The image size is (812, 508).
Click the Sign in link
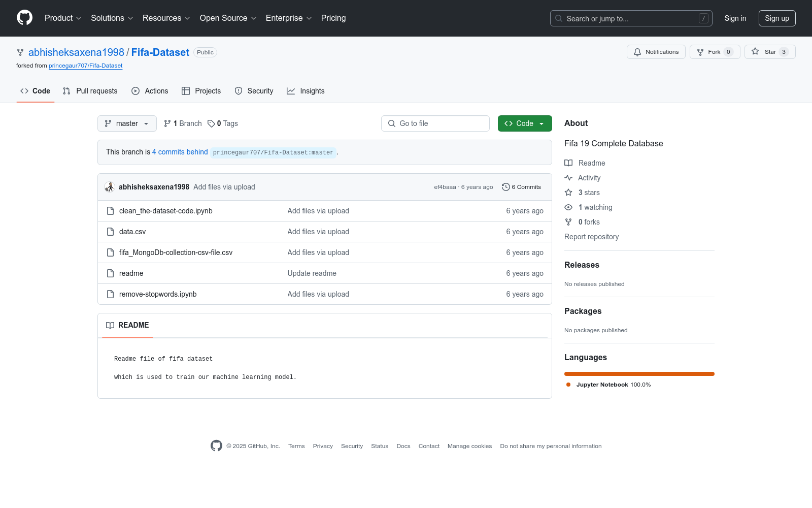[x=735, y=18]
